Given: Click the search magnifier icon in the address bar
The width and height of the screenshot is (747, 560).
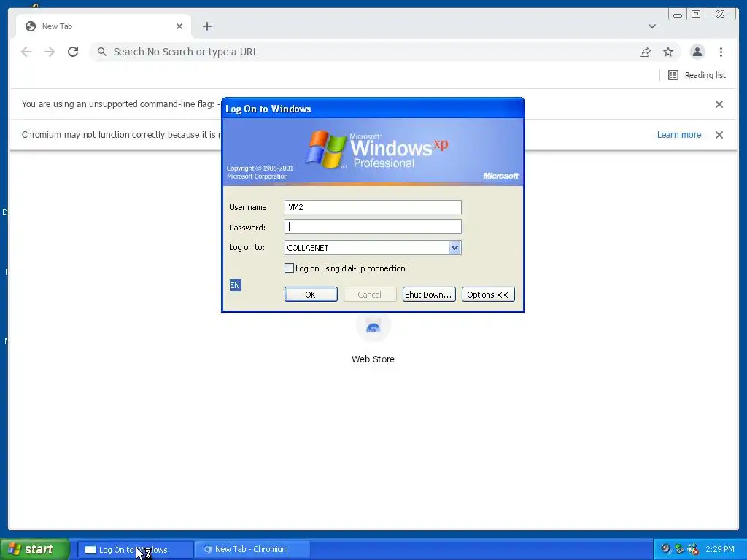Looking at the screenshot, I should [x=101, y=52].
